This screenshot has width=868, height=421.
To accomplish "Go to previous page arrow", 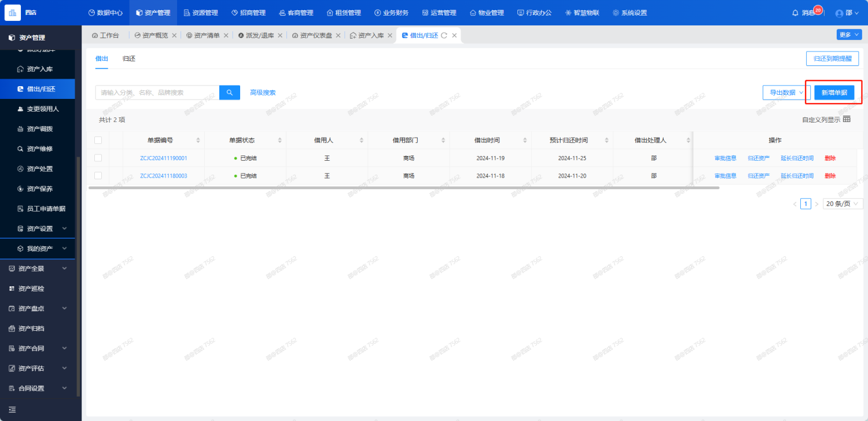I will pyautogui.click(x=795, y=204).
